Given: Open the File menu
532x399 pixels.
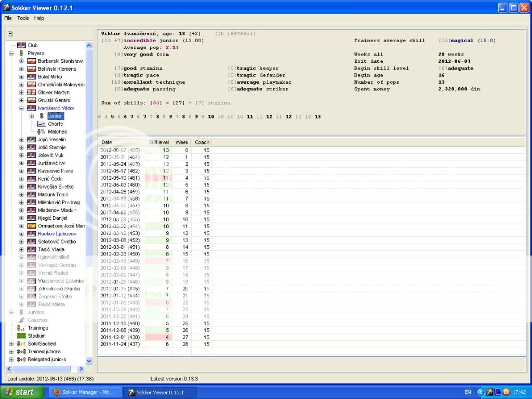Looking at the screenshot, I should click(x=8, y=18).
